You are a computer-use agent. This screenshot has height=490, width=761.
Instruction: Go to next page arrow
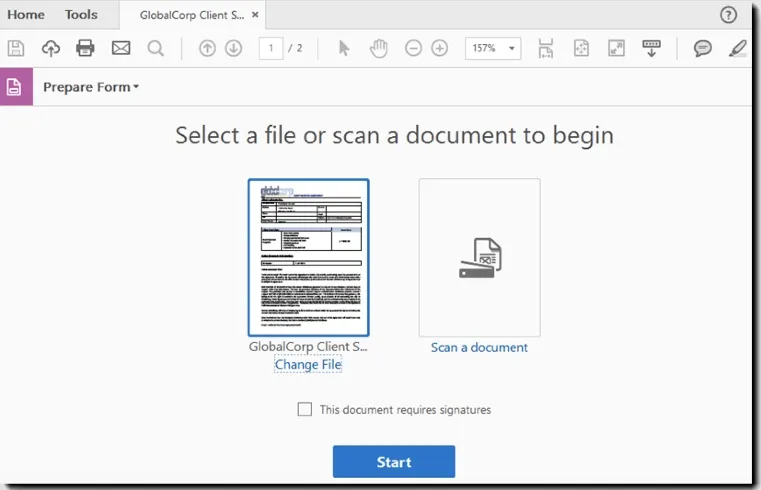233,48
